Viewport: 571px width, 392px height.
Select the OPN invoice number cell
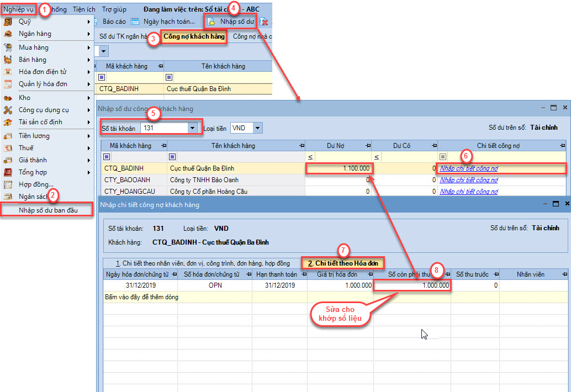click(x=215, y=285)
